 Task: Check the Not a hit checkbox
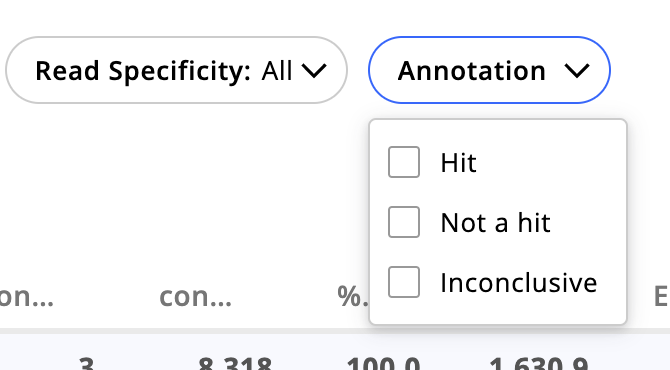pos(404,222)
